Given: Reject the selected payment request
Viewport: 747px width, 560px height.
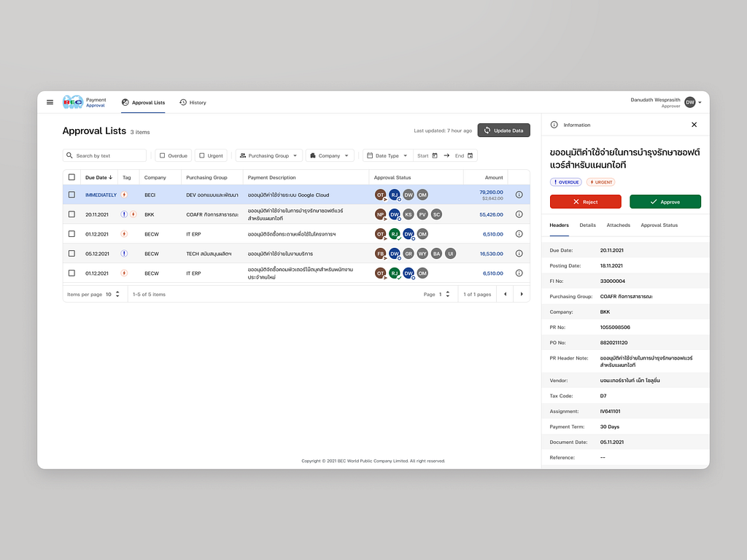Looking at the screenshot, I should 585,202.
